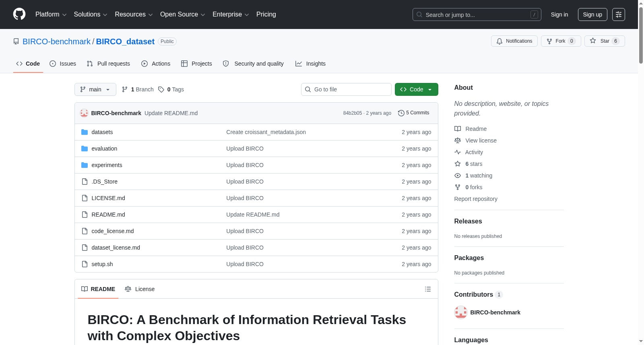The width and height of the screenshot is (644, 345).
Task: Open the green Code dropdown
Action: pyautogui.click(x=417, y=89)
